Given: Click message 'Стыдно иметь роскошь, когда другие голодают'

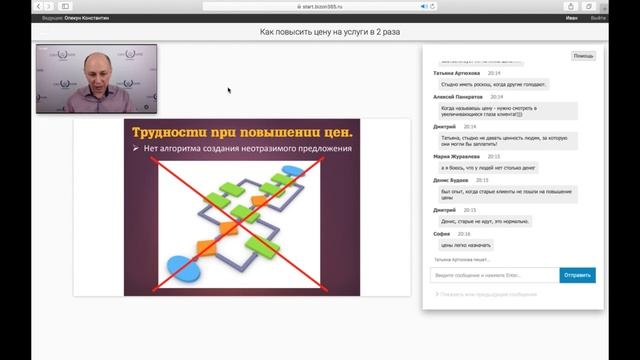Looking at the screenshot, I should [x=493, y=84].
